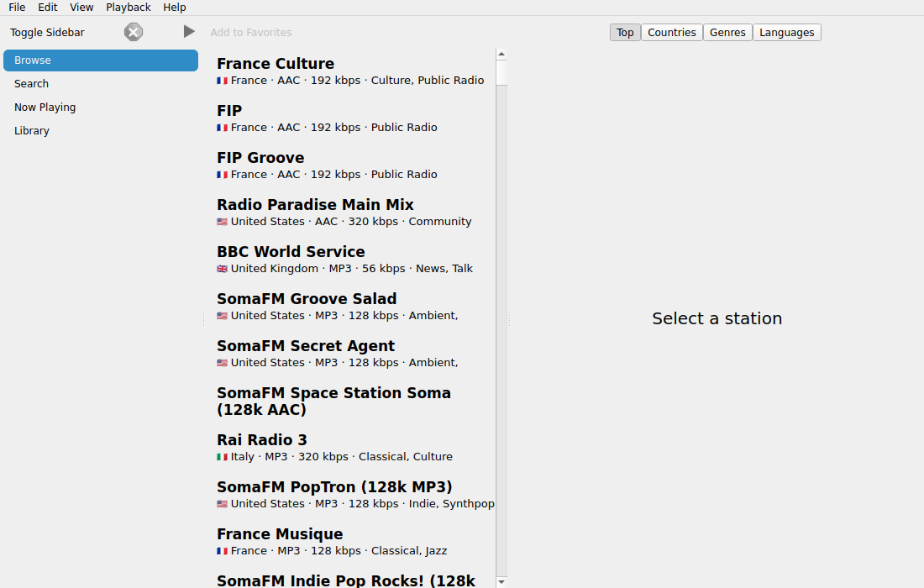
Task: Click the French flag under France Musique
Action: coord(222,552)
